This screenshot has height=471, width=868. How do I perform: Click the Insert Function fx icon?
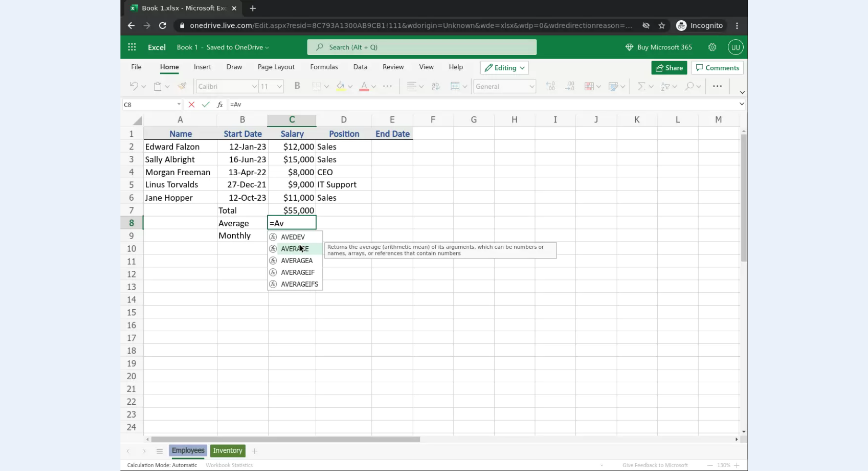(220, 104)
